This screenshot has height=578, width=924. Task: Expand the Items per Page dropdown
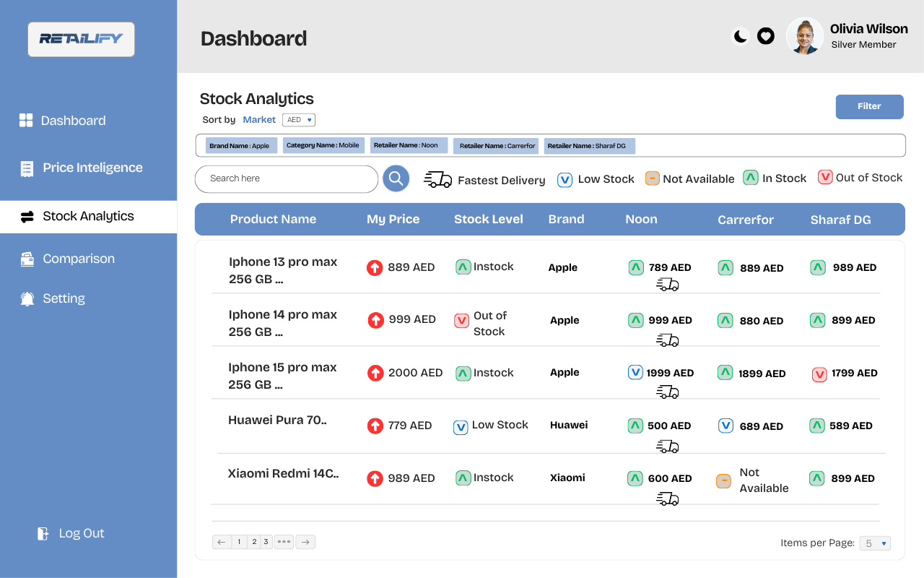[x=874, y=543]
